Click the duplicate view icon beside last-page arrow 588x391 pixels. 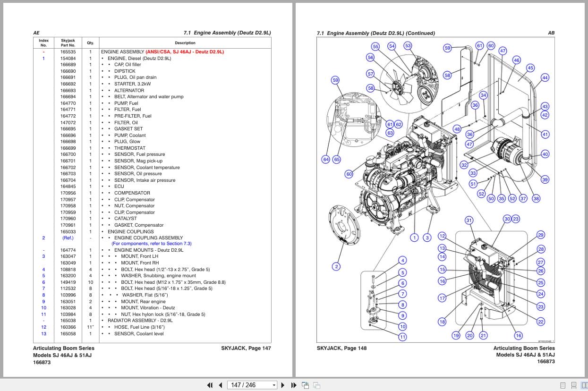pos(305,385)
